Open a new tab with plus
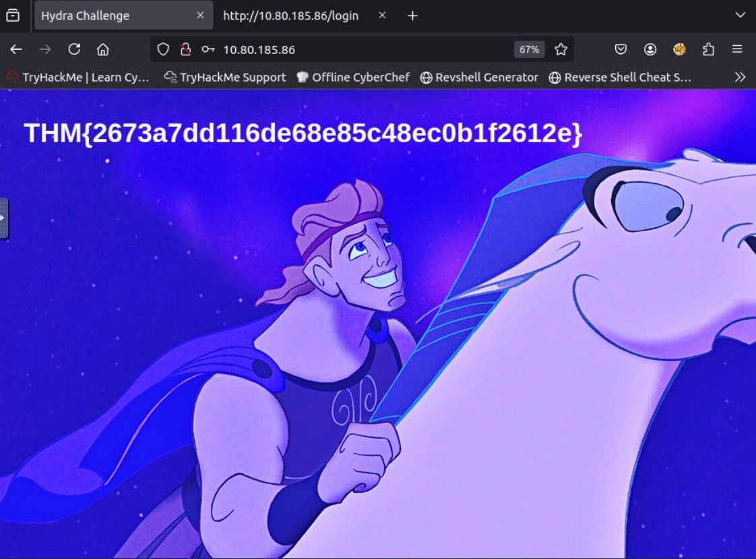Screen dimensions: 756x559 (x=413, y=15)
